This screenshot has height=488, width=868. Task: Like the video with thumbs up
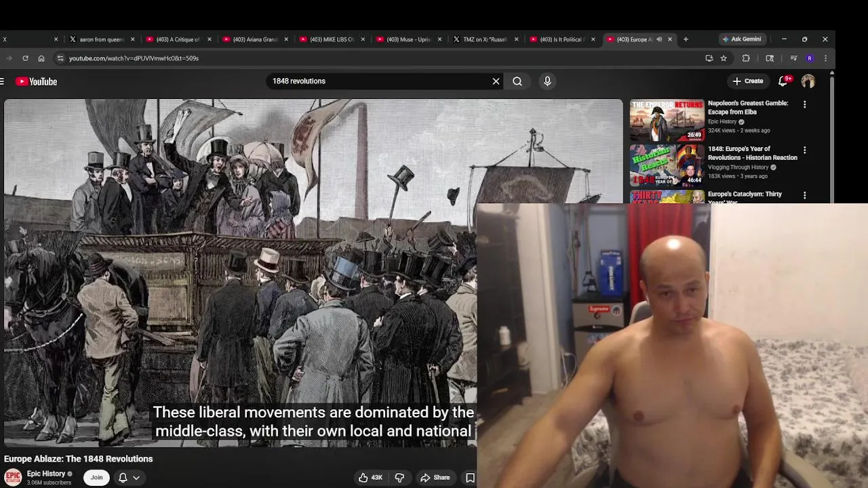(x=371, y=477)
